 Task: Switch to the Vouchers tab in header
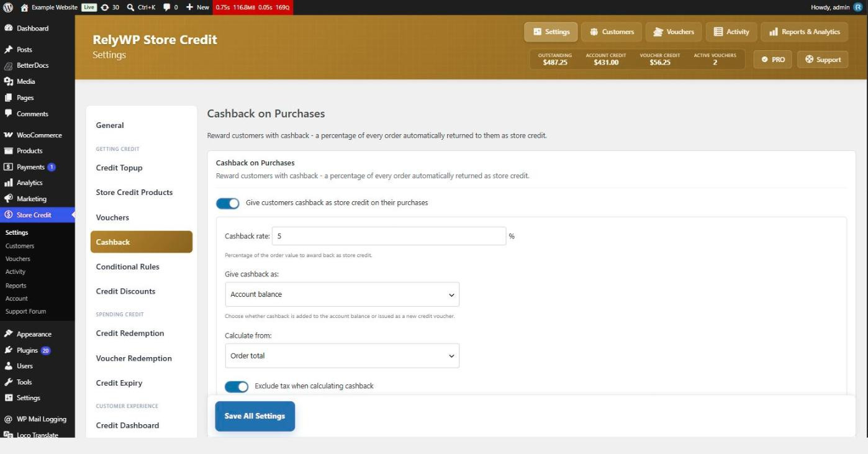pos(674,32)
